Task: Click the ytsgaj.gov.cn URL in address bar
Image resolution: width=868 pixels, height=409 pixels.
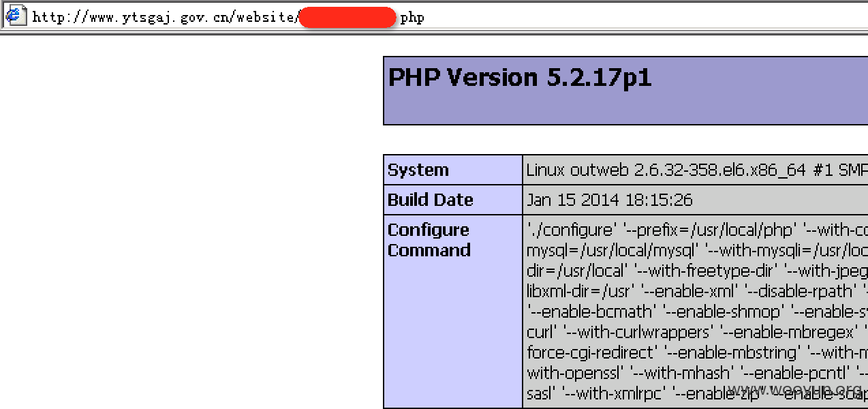Action: (164, 17)
